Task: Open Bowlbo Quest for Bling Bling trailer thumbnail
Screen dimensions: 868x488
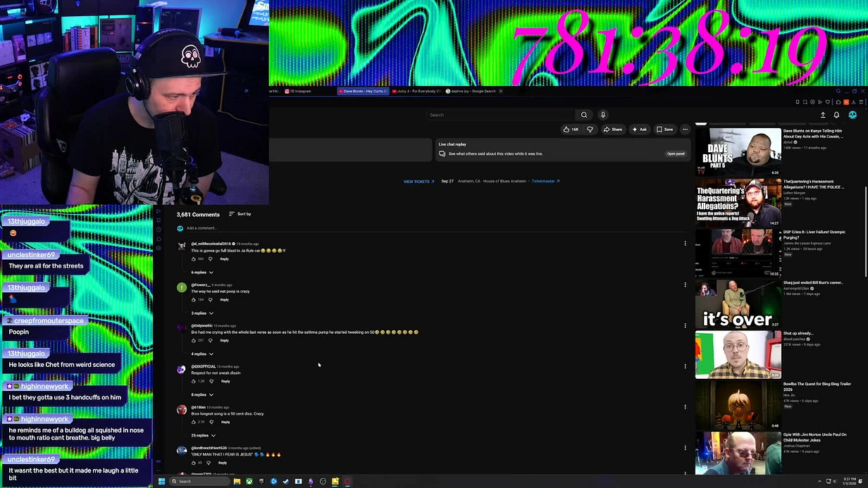Action: click(738, 405)
